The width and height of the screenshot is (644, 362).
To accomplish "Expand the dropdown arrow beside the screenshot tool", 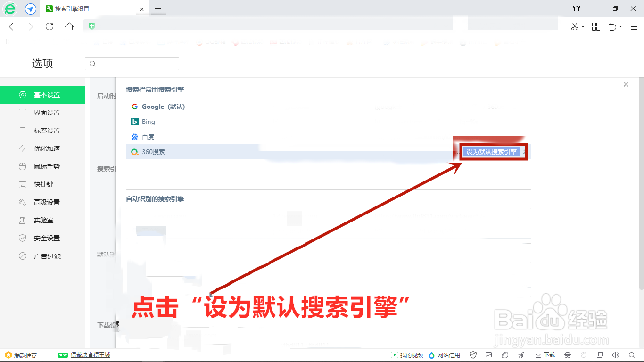I will (x=583, y=27).
